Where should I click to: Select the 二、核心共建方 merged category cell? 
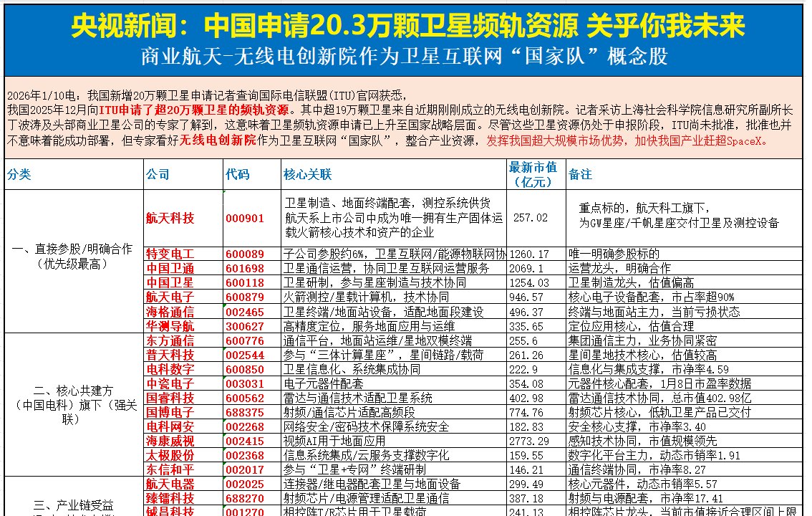click(x=73, y=405)
